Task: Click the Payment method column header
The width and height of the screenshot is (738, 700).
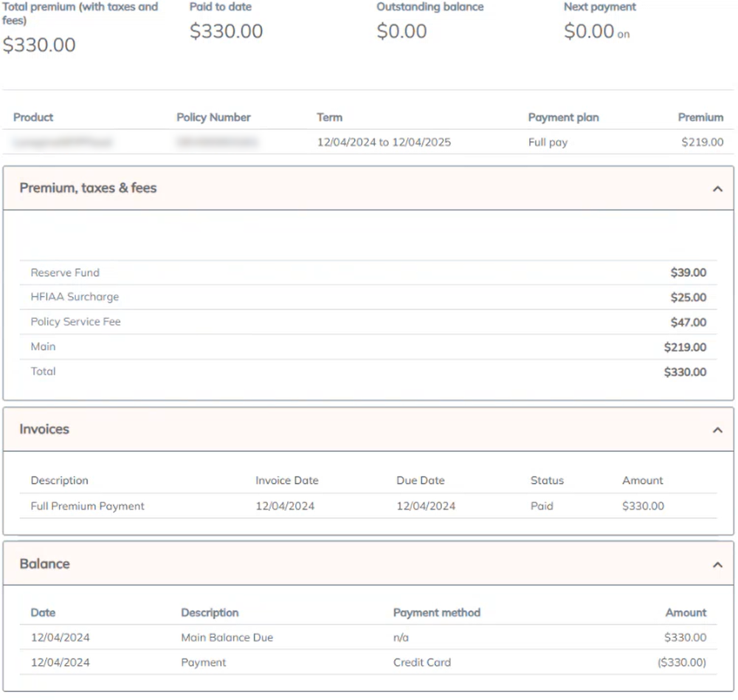Action: (x=436, y=613)
